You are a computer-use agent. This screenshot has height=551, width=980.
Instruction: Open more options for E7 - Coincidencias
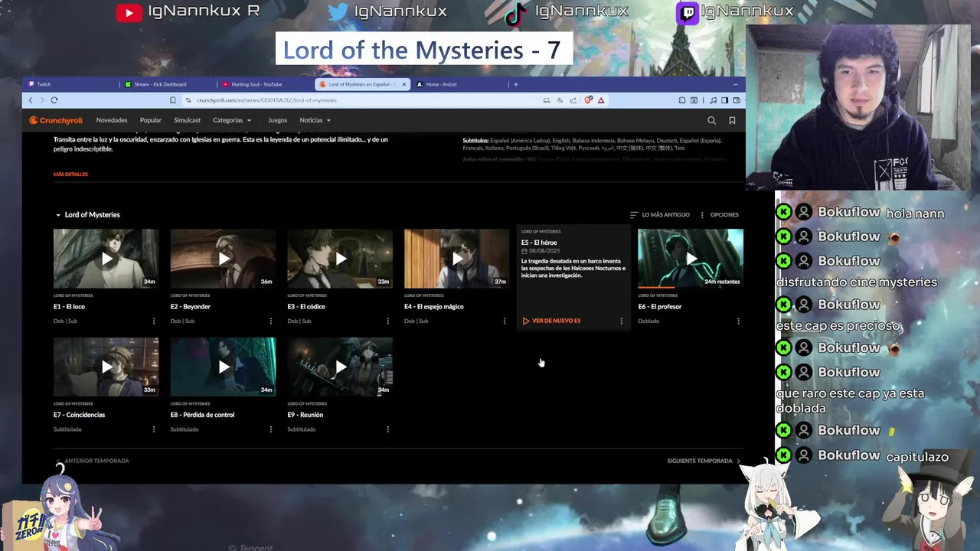point(154,429)
